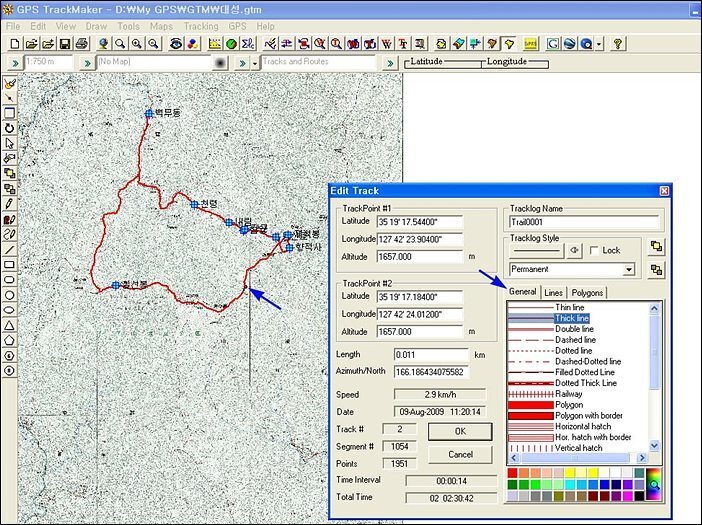Click the top overlapping-squares icon in Edit Track
The image size is (702, 525).
click(656, 246)
